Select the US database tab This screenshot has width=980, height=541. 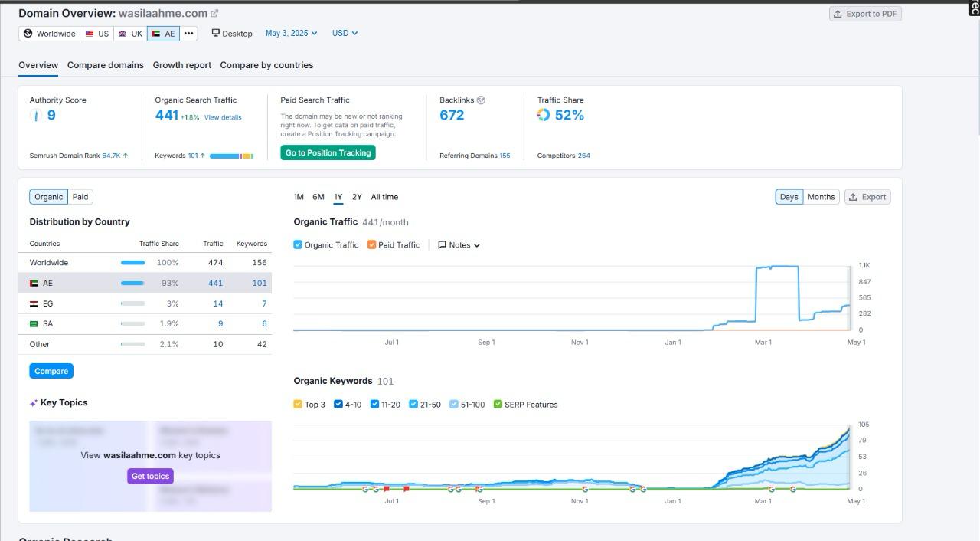tap(97, 34)
